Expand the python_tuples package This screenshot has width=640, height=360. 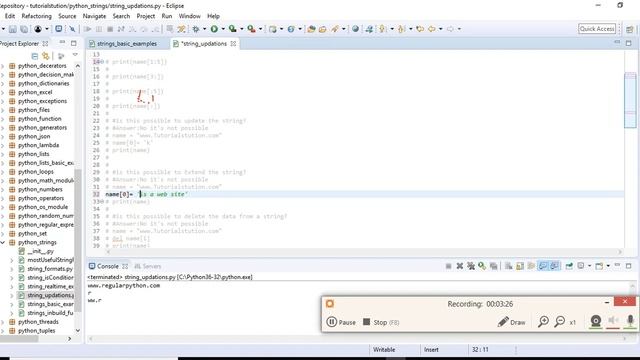(3, 331)
